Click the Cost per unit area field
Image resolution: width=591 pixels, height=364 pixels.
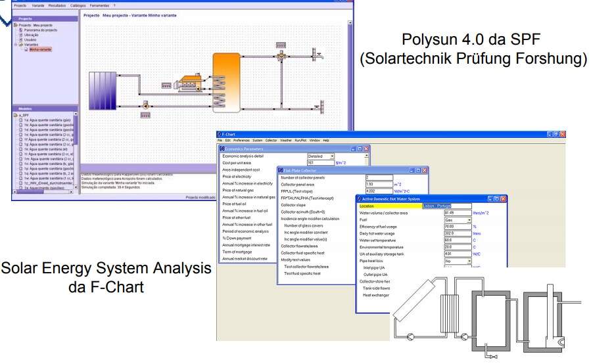click(x=320, y=162)
